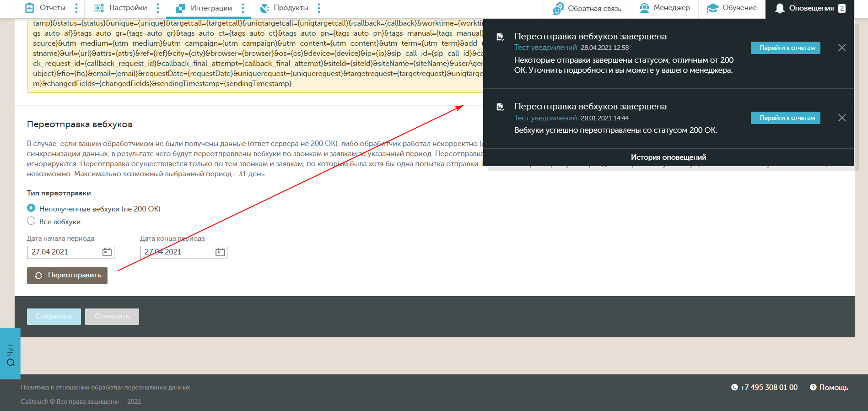Image resolution: width=868 pixels, height=411 pixels.
Task: Click the Переотправить button
Action: pos(67,276)
